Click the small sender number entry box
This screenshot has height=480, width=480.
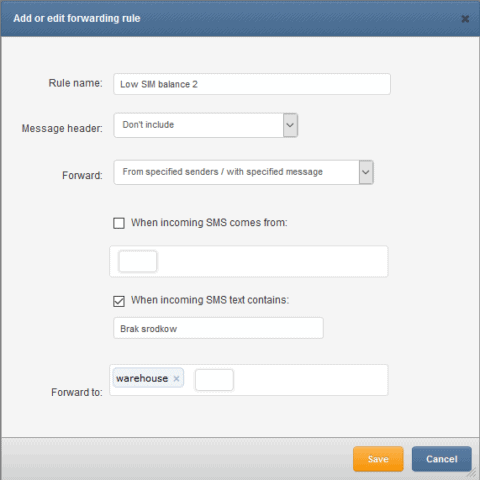[138, 261]
